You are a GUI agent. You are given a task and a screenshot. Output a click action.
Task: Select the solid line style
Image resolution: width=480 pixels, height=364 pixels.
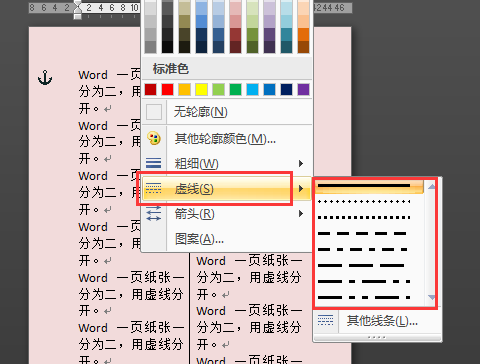click(x=369, y=186)
